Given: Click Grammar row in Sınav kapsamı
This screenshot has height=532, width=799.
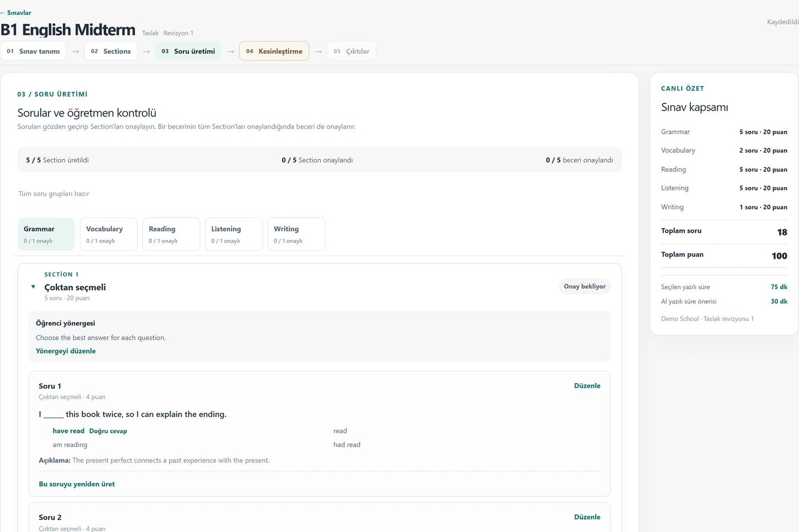Looking at the screenshot, I should click(x=724, y=132).
